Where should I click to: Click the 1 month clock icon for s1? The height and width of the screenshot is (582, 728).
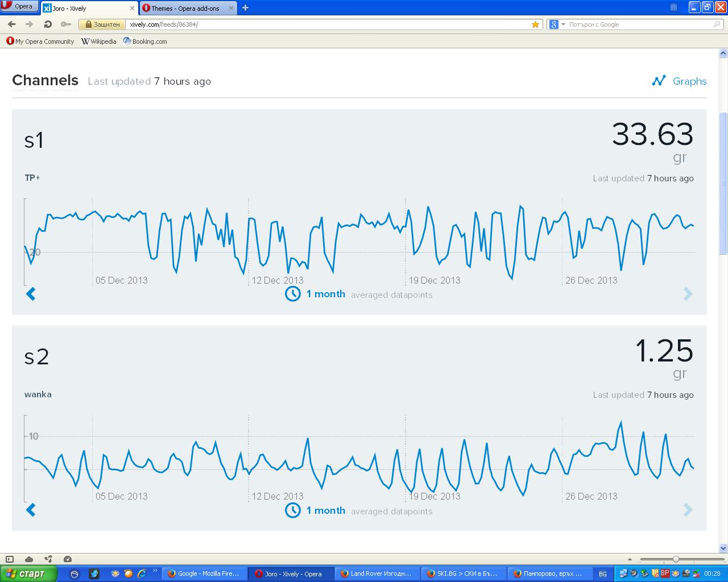[292, 294]
